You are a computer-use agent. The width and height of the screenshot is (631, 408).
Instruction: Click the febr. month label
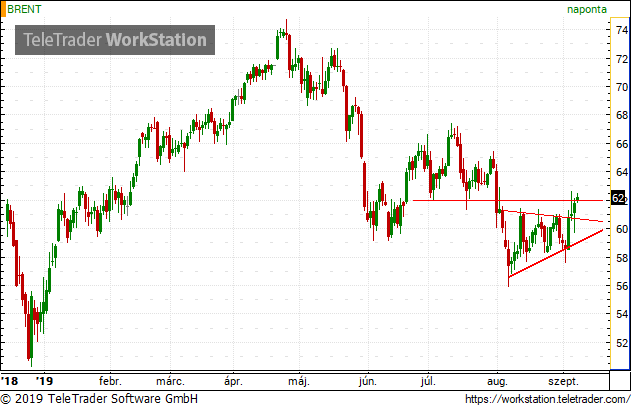coord(110,381)
